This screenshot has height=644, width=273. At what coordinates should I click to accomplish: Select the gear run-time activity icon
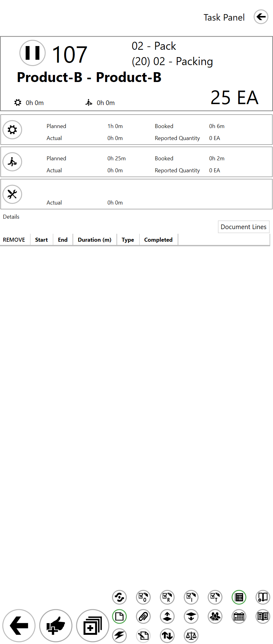tap(12, 130)
